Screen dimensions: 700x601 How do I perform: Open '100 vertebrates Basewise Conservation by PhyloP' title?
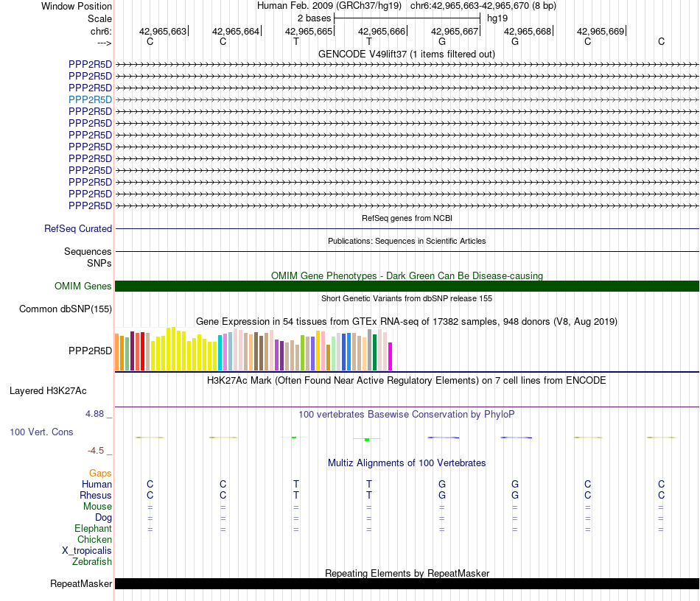pos(407,414)
